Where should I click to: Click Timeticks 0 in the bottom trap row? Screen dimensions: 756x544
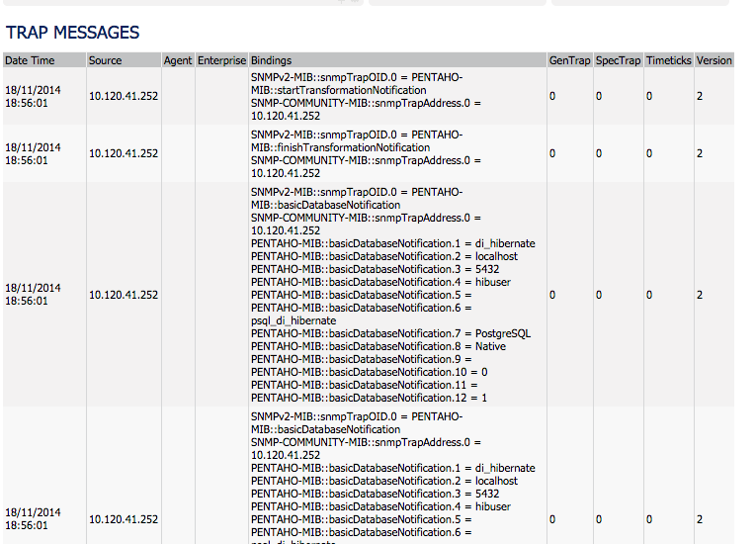(x=649, y=519)
